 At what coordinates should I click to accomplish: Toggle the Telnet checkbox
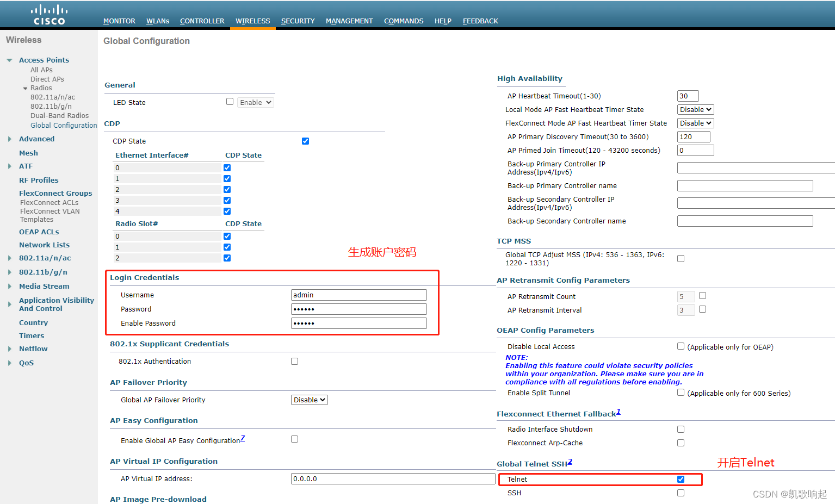(681, 480)
